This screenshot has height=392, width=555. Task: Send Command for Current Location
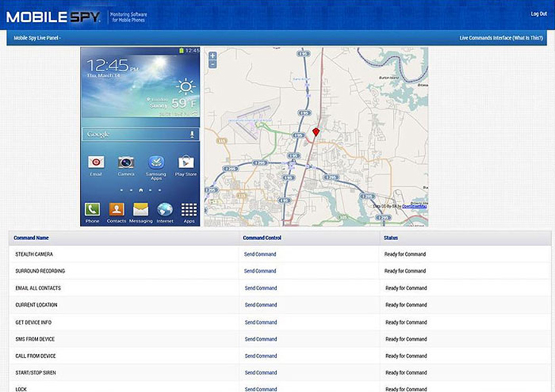point(261,305)
